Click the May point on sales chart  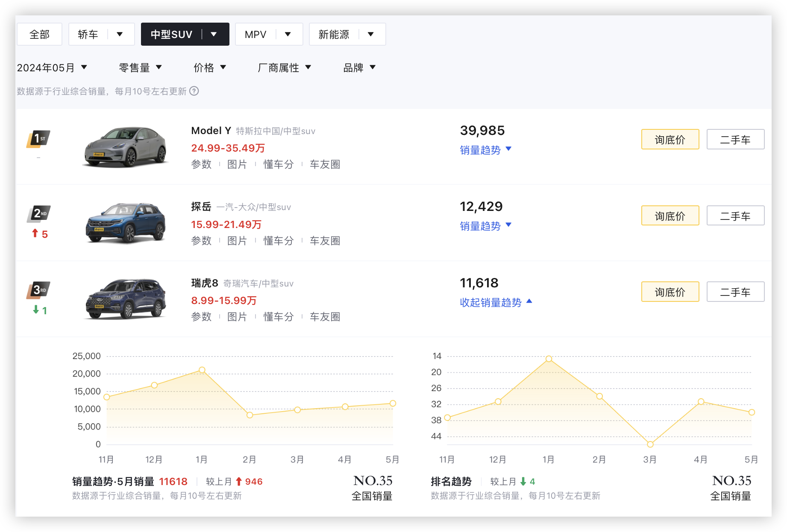coord(393,403)
